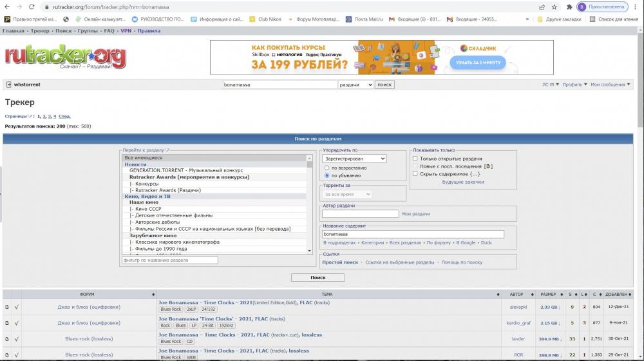Open the Другие закладки bookmarks folder
The image size is (644, 361).
coord(559,19)
